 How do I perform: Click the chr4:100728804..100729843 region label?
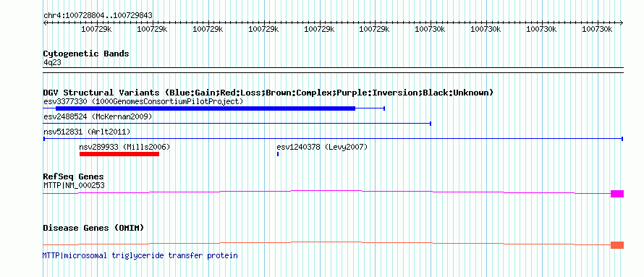98,16
